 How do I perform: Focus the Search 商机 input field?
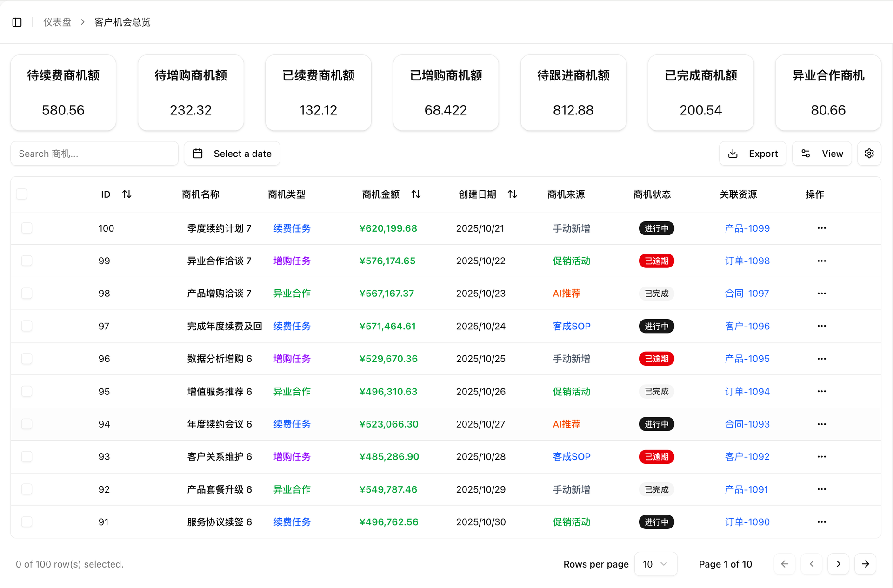[x=94, y=154]
